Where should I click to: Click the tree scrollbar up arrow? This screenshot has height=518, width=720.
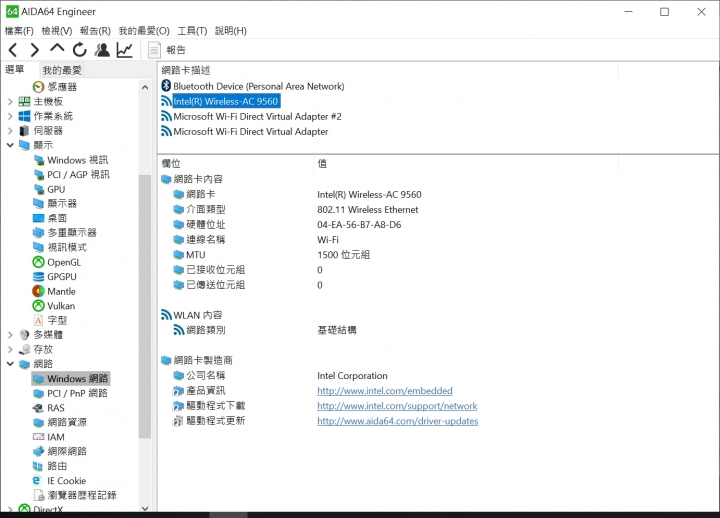[145, 87]
